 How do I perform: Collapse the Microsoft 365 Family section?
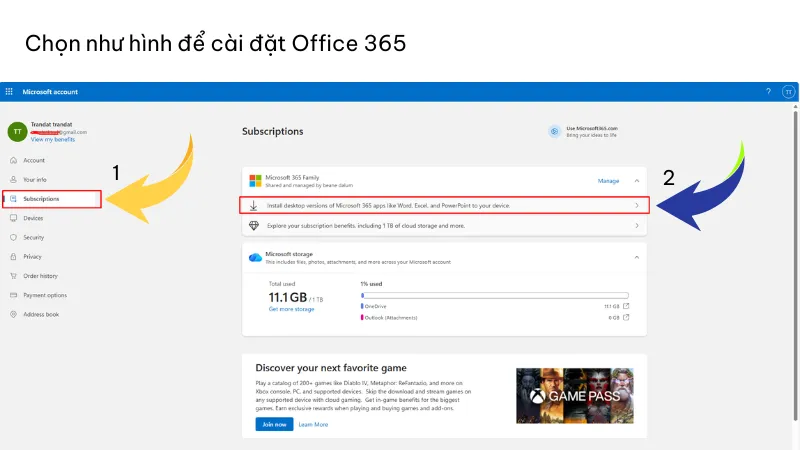(637, 181)
